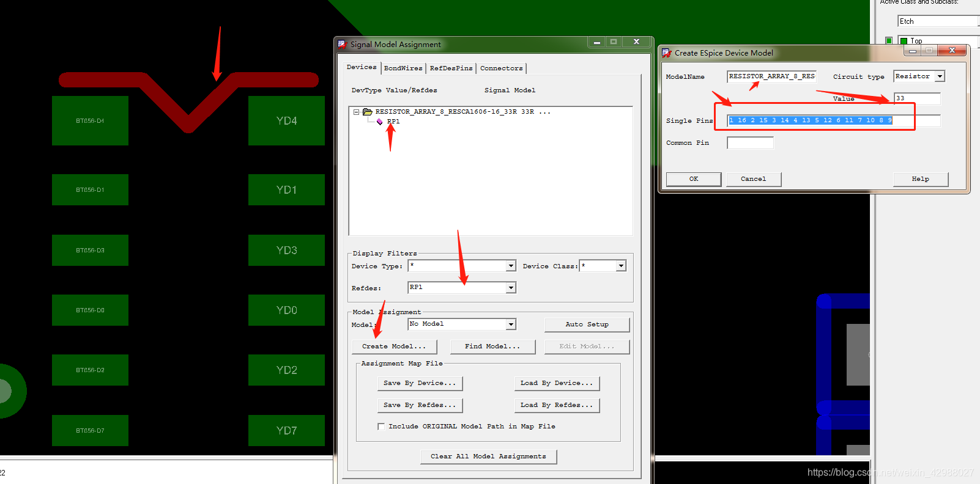This screenshot has width=980, height=484.
Task: Select the BT656-D2 pad
Action: (90, 370)
